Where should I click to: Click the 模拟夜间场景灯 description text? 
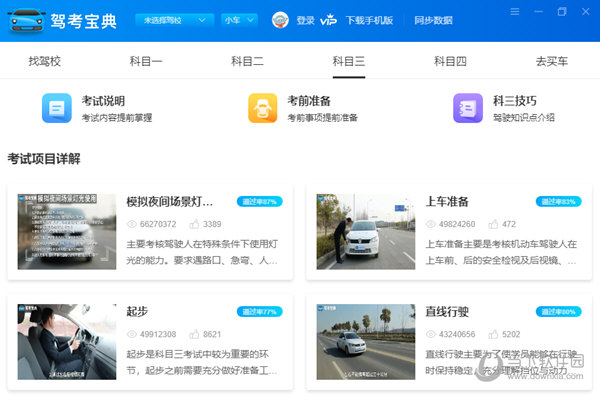pos(202,252)
